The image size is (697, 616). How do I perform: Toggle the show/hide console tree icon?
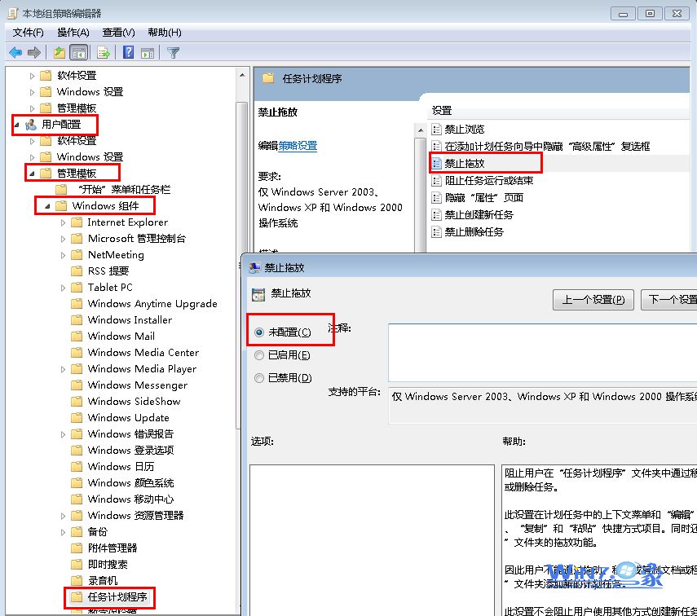click(x=79, y=53)
